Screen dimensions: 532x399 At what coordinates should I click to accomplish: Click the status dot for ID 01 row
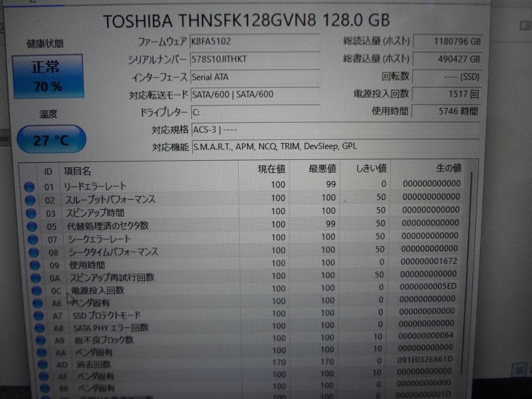pyautogui.click(x=29, y=187)
